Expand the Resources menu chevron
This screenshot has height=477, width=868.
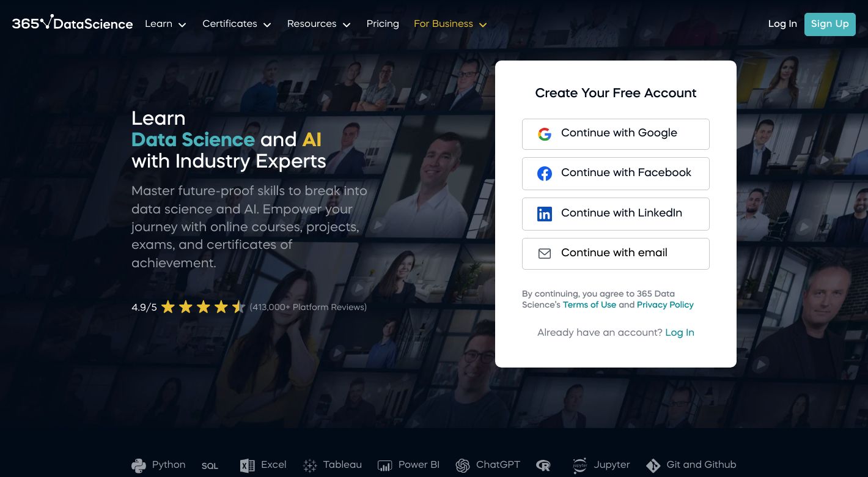(x=347, y=25)
